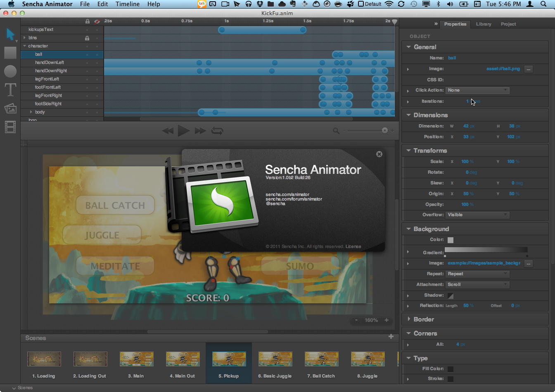This screenshot has height=392, width=555.
Task: Click the MEDITATE button on stage
Action: [115, 266]
